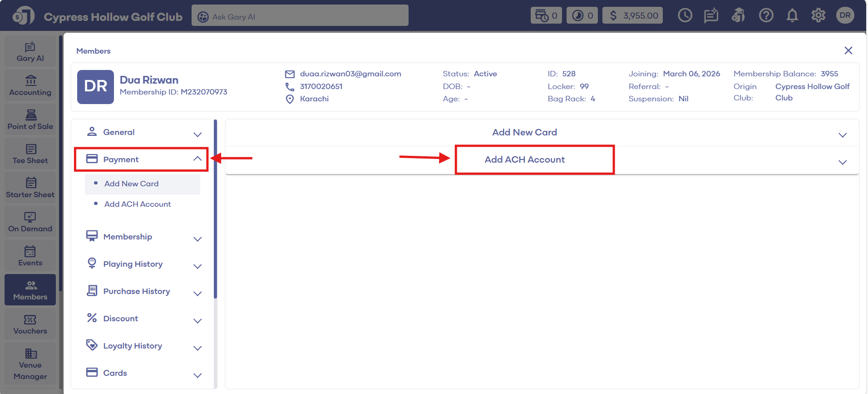The height and width of the screenshot is (394, 868).
Task: Collapse the Payment section
Action: (197, 159)
